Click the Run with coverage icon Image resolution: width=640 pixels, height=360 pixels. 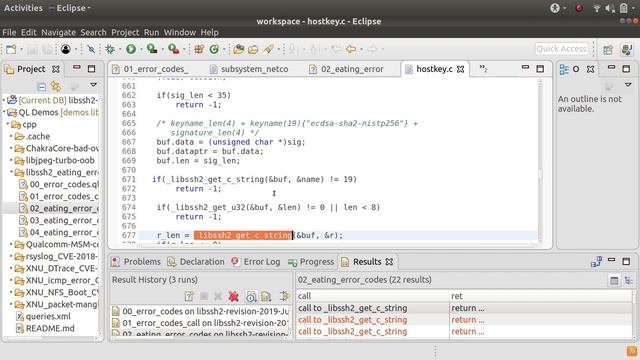tap(152, 49)
